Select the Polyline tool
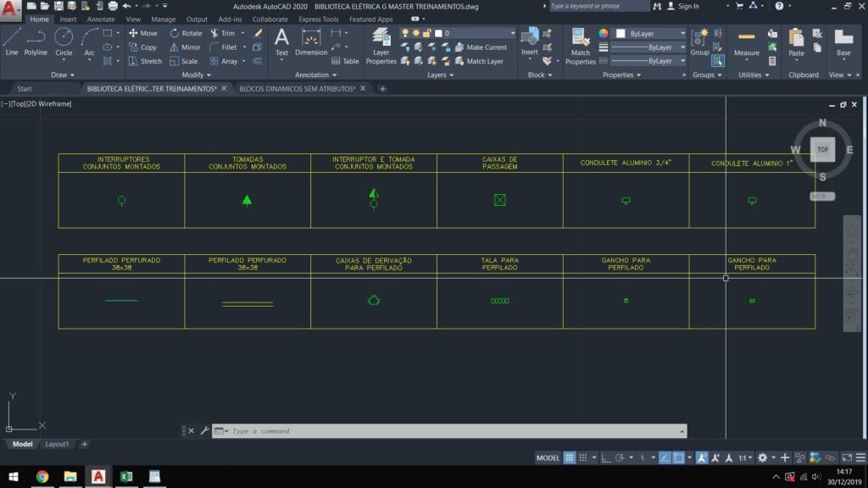 click(36, 42)
